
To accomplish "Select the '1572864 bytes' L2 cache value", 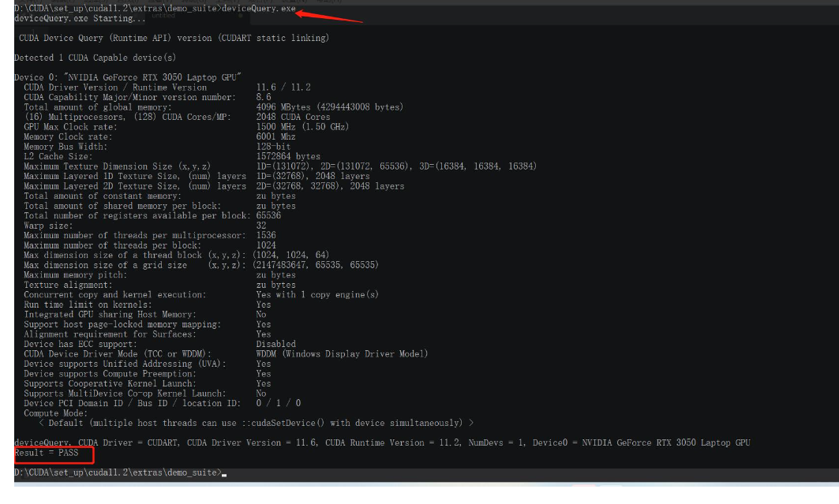I will (288, 157).
